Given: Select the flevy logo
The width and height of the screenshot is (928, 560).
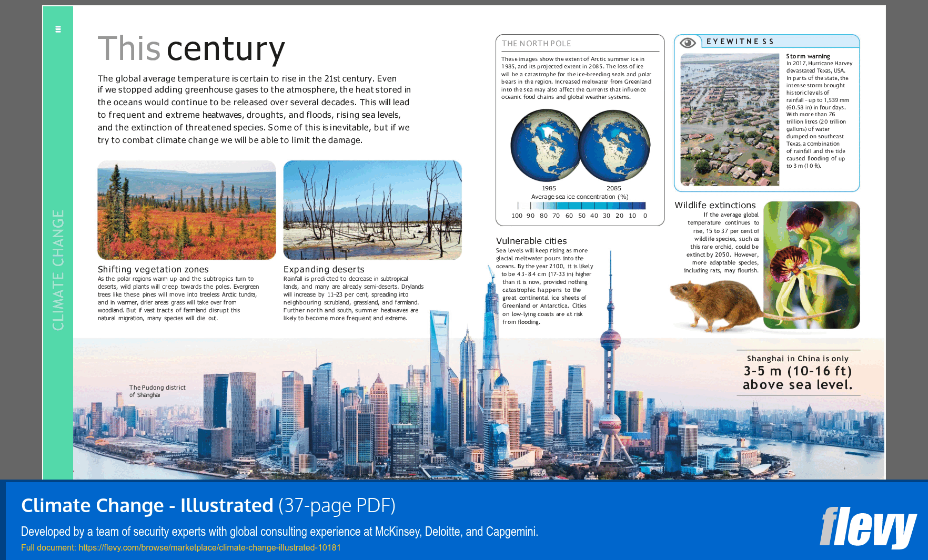Looking at the screenshot, I should pyautogui.click(x=868, y=526).
